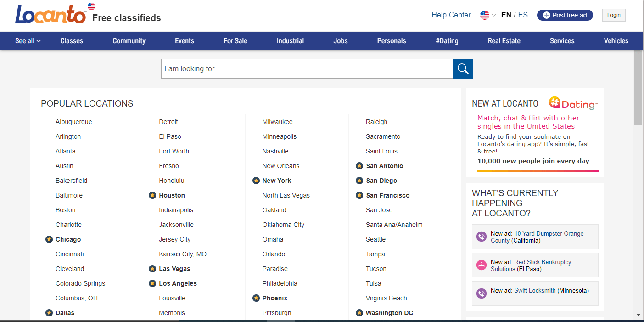Open the Personals category

tap(392, 41)
